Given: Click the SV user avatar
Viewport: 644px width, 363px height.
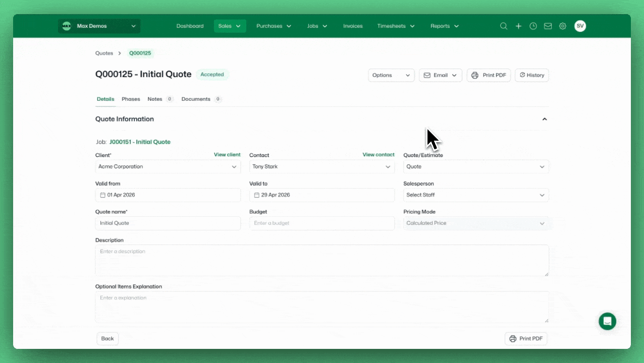Looking at the screenshot, I should tap(580, 26).
